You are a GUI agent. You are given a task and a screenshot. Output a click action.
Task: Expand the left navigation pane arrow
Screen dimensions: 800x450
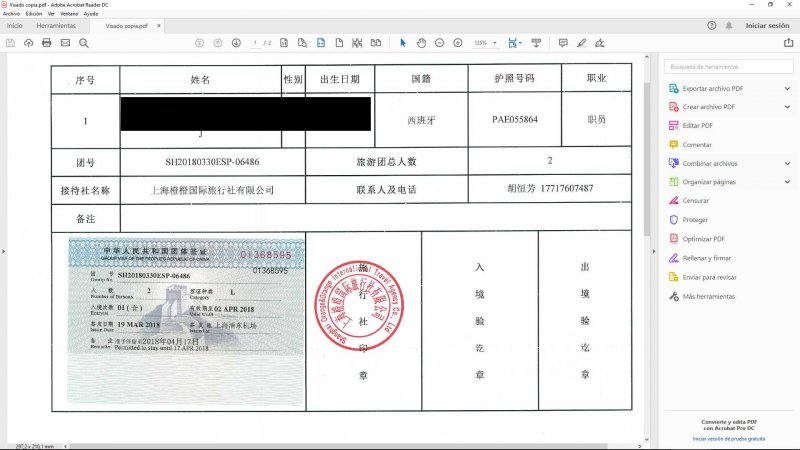point(4,251)
